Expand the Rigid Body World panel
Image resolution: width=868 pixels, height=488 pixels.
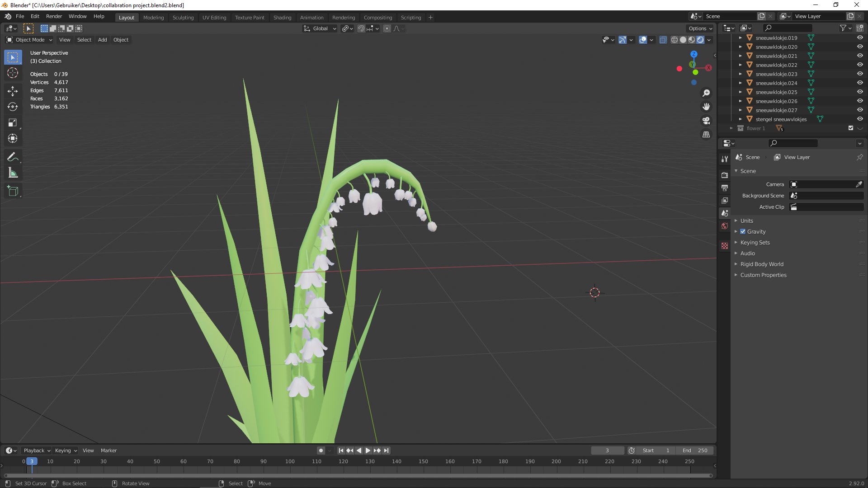click(761, 264)
